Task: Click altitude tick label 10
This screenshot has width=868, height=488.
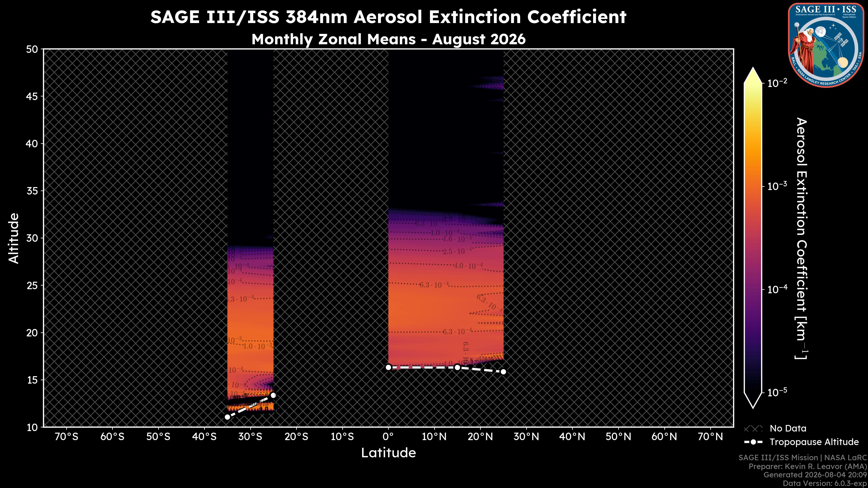Action: [32, 427]
